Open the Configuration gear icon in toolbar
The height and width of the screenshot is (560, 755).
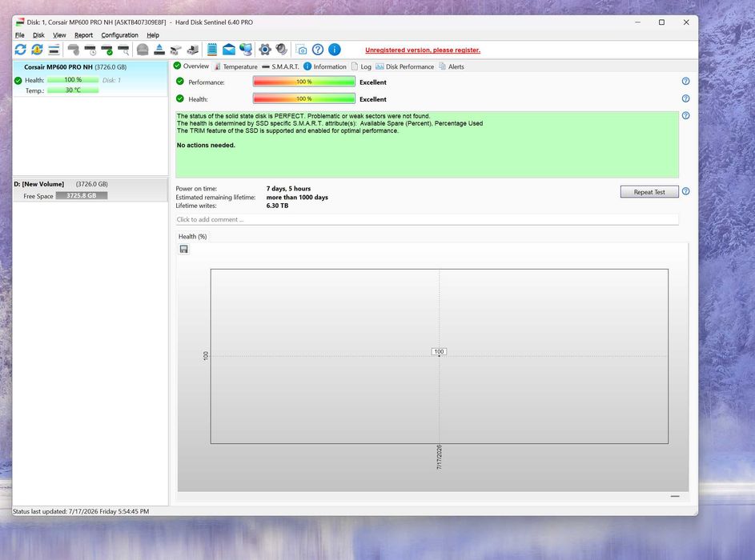[x=265, y=50]
